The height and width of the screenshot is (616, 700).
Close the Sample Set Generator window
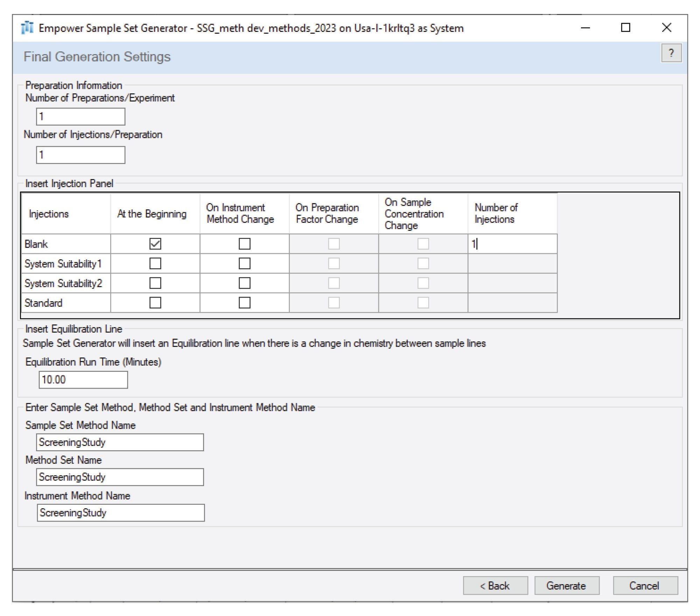(666, 28)
